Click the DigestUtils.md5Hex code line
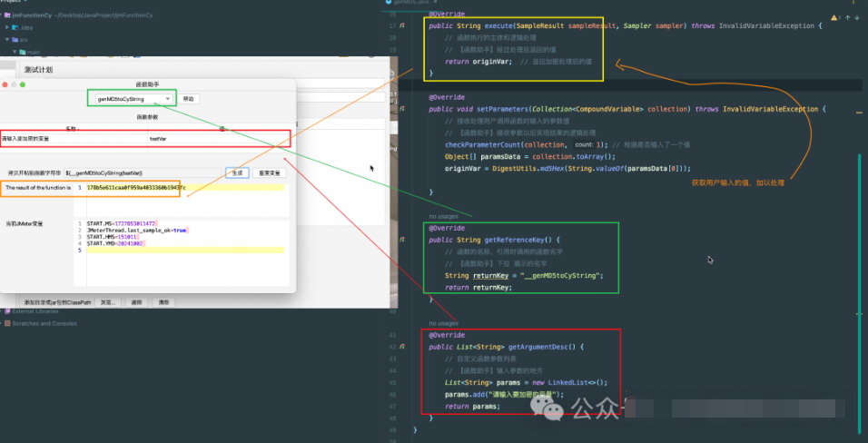868x443 pixels. [x=568, y=168]
